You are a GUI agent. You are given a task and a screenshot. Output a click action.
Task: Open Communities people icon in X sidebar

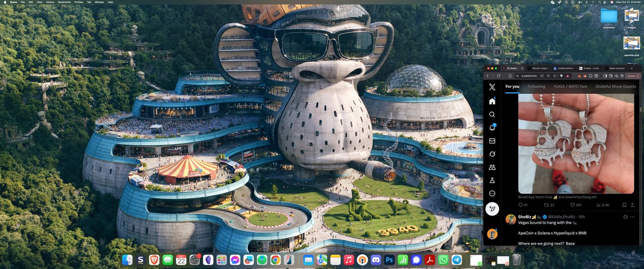492,167
